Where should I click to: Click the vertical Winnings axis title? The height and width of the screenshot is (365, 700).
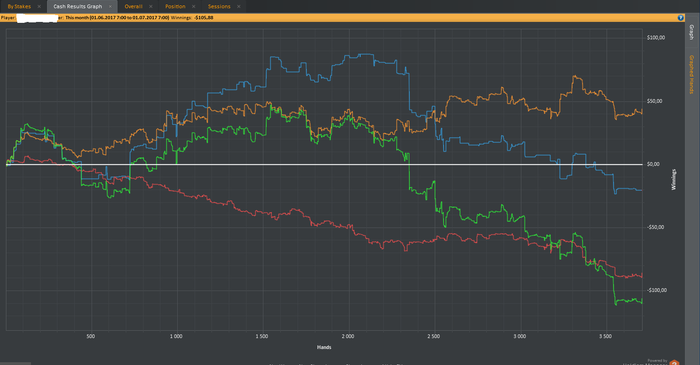pyautogui.click(x=674, y=179)
